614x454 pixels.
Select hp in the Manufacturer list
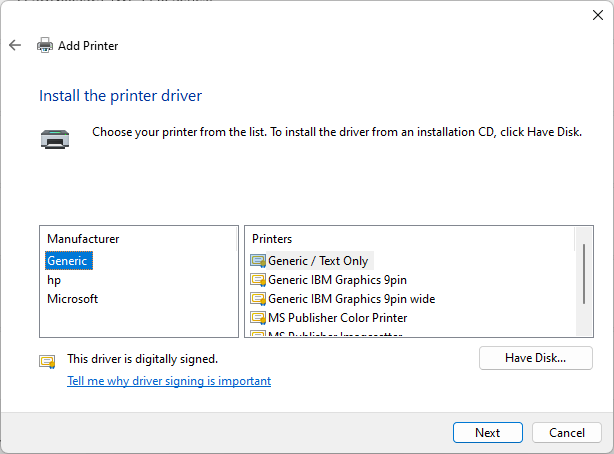(54, 280)
